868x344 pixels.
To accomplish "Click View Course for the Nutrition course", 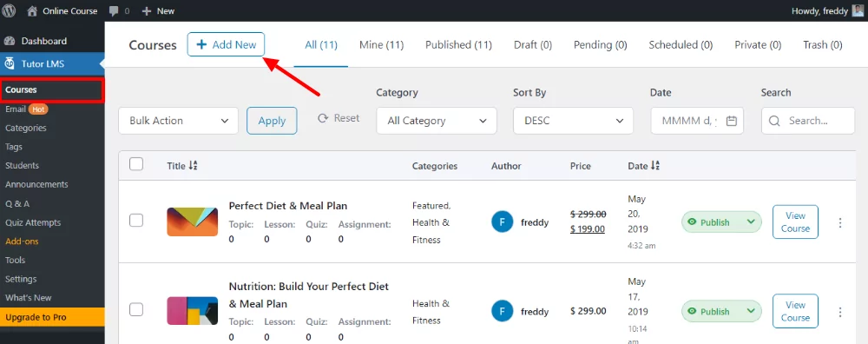I will 795,311.
